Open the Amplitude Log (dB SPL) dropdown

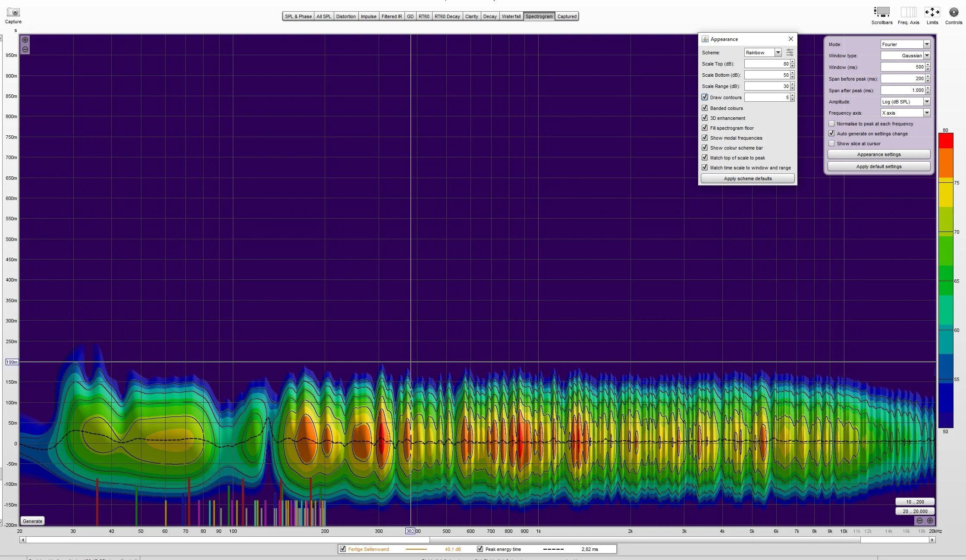pos(905,102)
